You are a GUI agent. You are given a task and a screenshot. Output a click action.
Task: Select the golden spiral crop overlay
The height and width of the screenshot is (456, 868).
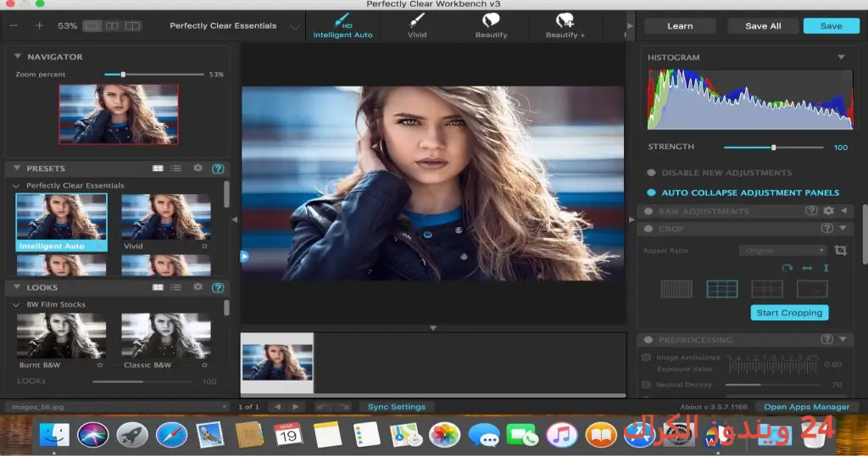tap(812, 289)
